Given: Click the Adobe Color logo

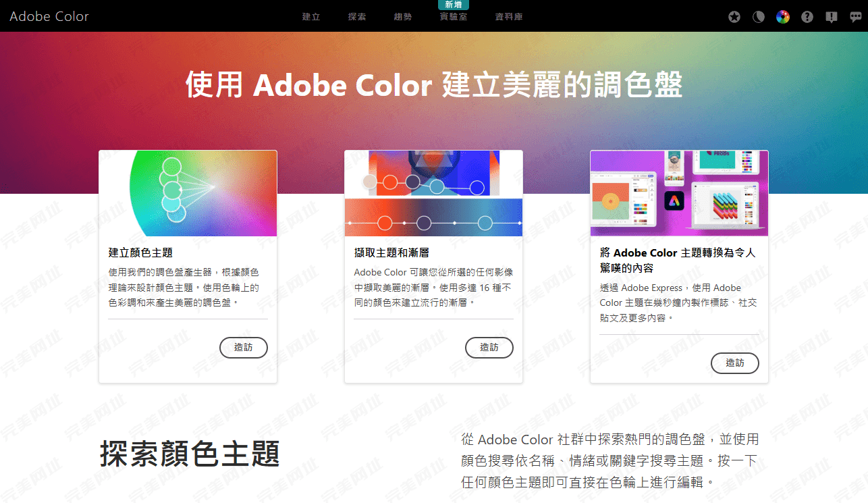Looking at the screenshot, I should click(49, 16).
